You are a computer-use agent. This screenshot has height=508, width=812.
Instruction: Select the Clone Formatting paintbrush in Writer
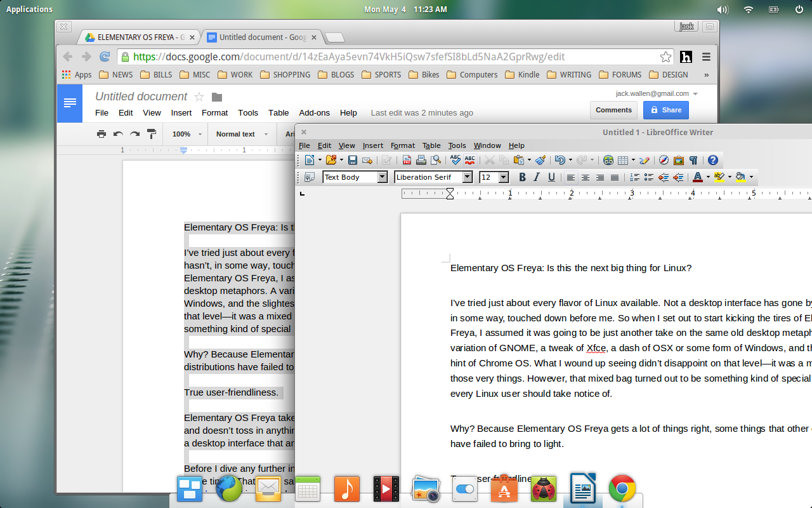tap(540, 160)
